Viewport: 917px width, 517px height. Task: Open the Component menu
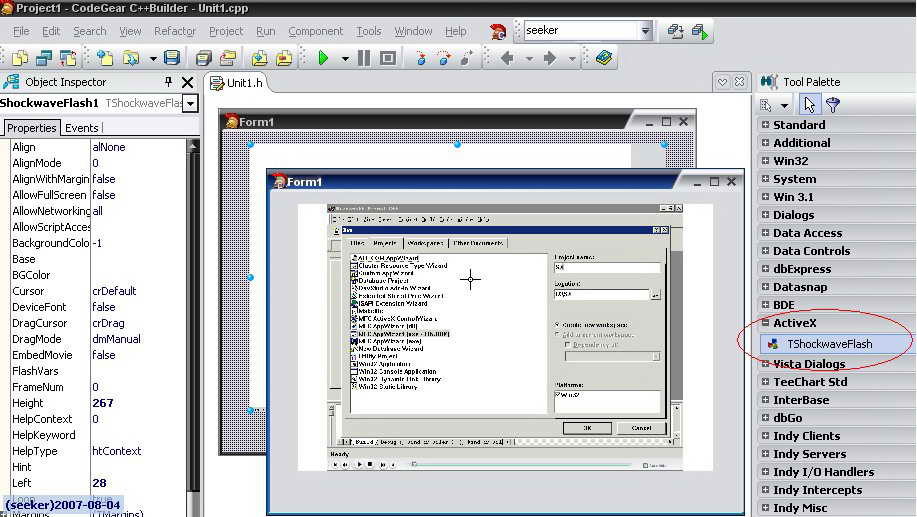pos(315,31)
